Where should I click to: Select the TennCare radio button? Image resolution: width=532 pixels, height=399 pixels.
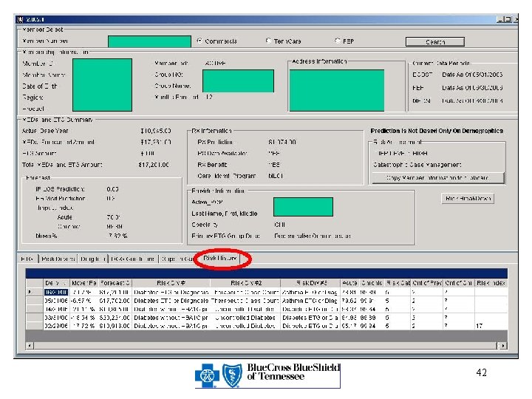click(268, 41)
